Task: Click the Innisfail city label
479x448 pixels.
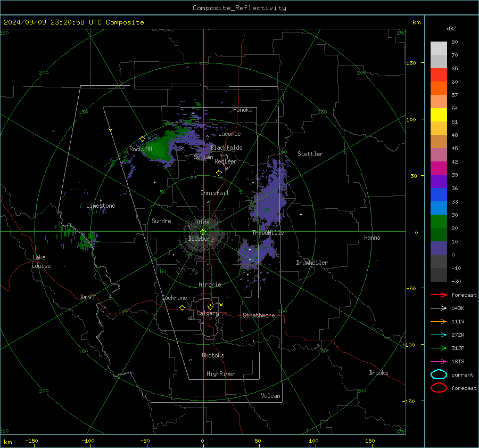Action: click(214, 193)
